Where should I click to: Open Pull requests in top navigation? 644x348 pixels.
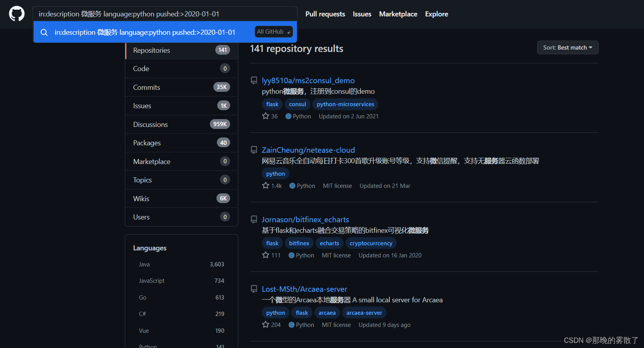point(325,14)
